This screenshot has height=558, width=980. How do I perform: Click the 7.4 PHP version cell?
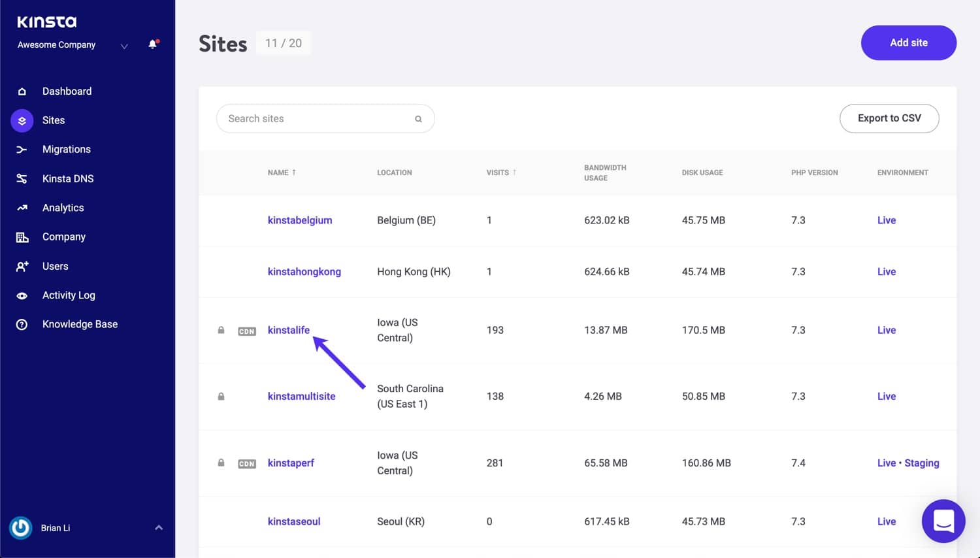click(x=798, y=463)
